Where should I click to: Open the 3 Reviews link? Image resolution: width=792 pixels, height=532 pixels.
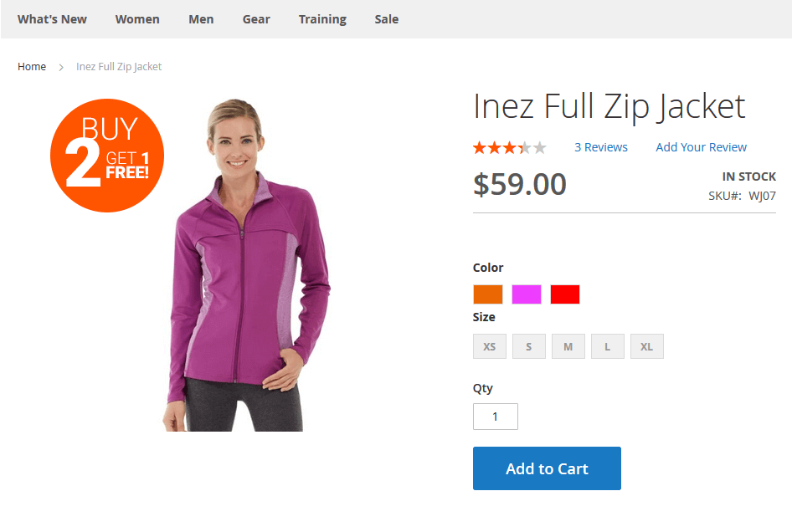[x=601, y=147]
